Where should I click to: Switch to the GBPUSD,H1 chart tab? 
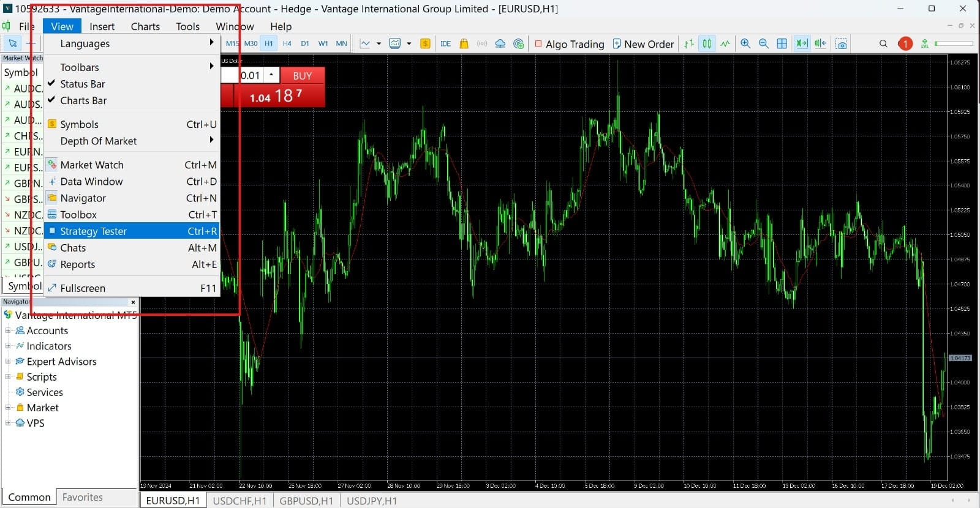pos(306,501)
